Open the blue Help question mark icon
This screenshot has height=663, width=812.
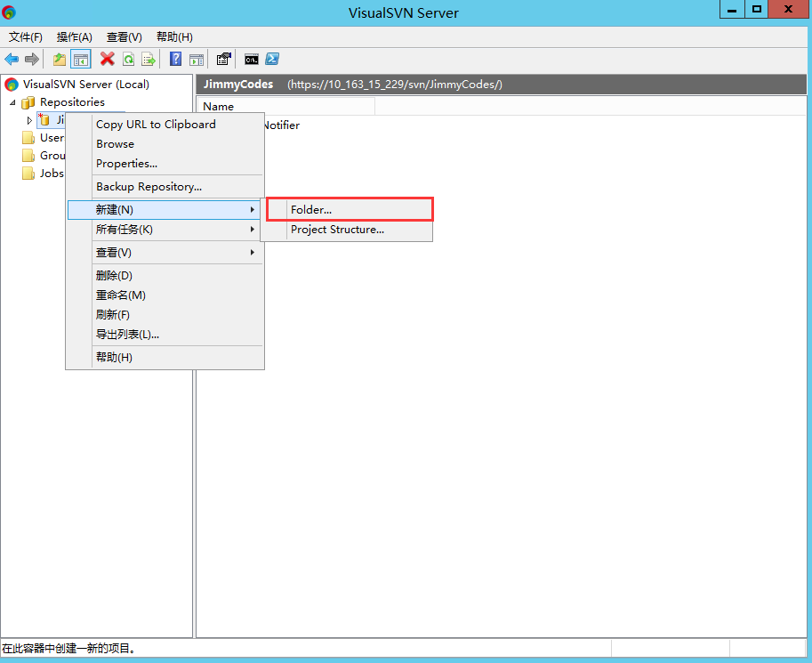click(175, 59)
